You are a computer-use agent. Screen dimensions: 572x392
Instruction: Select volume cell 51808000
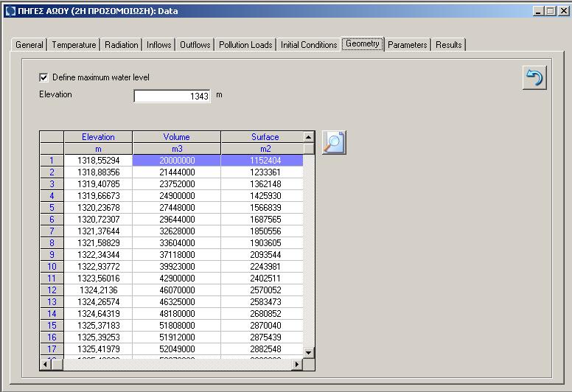(177, 326)
